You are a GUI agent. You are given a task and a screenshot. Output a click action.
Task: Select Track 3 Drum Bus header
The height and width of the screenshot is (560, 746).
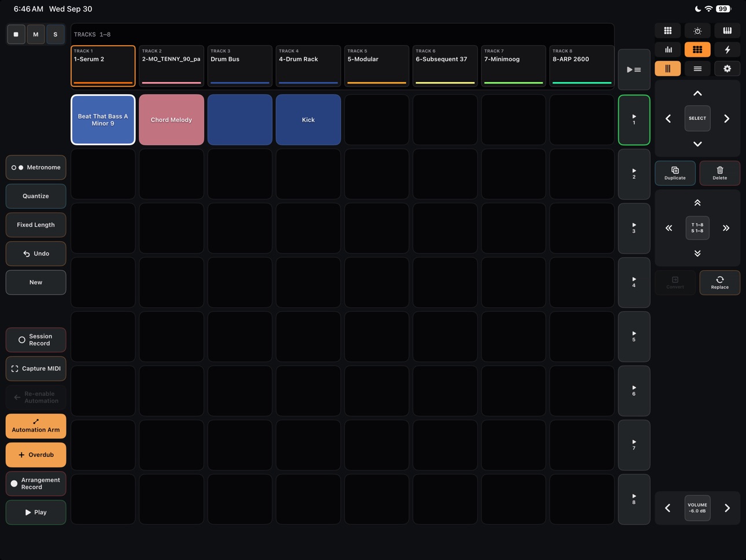(x=240, y=66)
